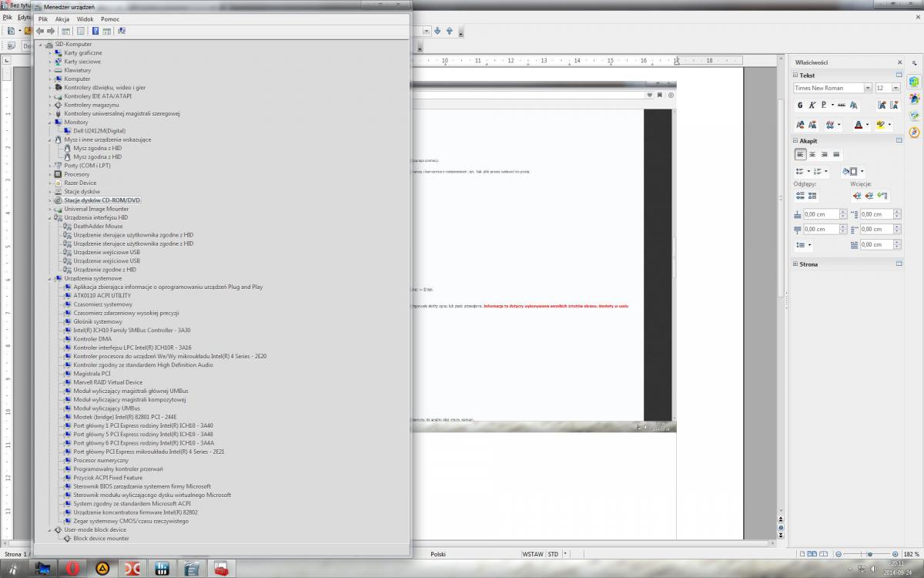Open the font color dropdown arrow
This screenshot has height=578, width=924.
tap(867, 125)
